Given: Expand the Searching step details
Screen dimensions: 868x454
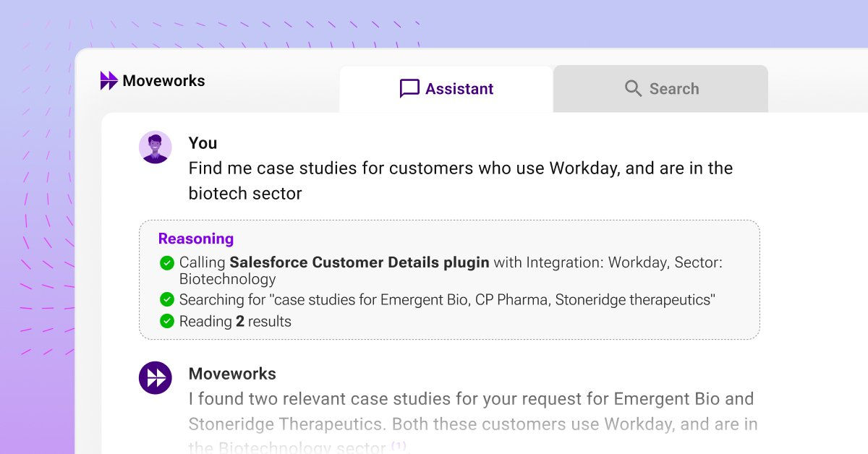Looking at the screenshot, I should pyautogui.click(x=448, y=299).
